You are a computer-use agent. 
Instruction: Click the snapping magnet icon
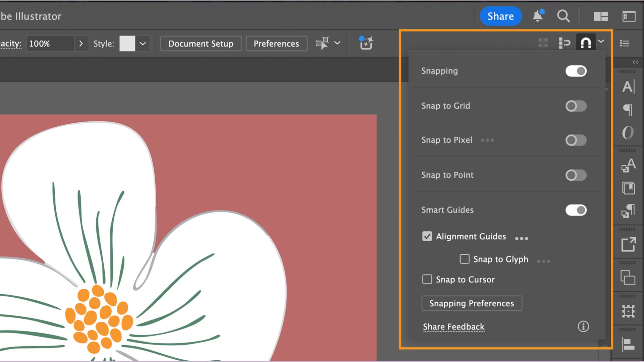point(586,43)
